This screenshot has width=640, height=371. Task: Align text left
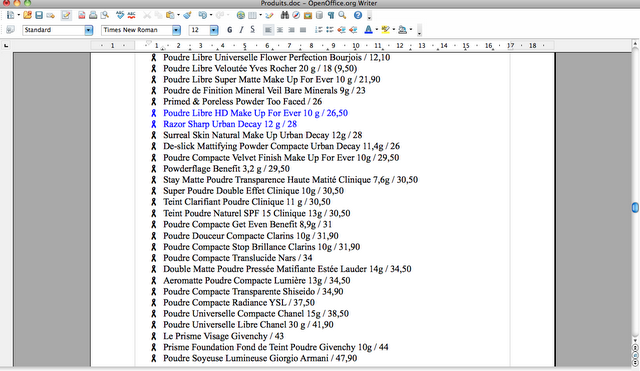coord(268,30)
